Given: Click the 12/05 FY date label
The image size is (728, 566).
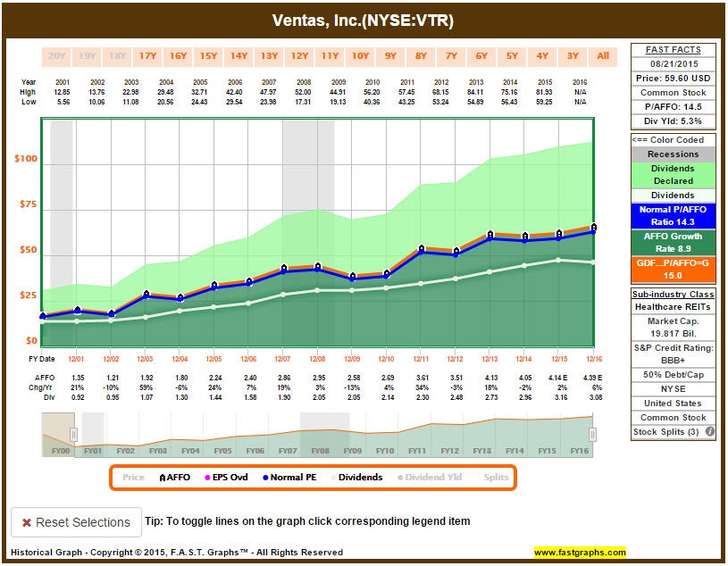Looking at the screenshot, I should 213,359.
